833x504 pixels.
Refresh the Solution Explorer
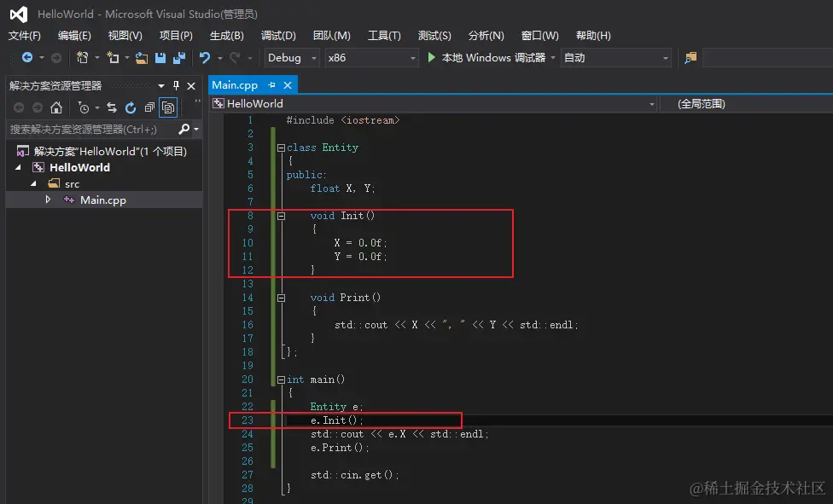click(130, 107)
